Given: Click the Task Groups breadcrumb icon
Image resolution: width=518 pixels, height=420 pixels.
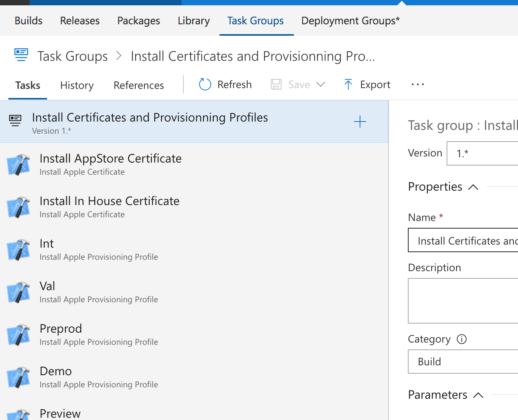Looking at the screenshot, I should point(21,55).
